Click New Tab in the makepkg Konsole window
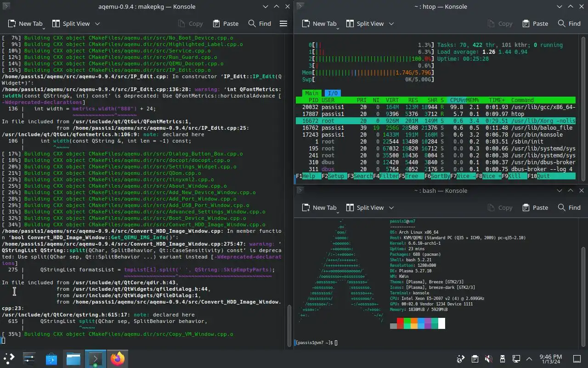 click(25, 23)
